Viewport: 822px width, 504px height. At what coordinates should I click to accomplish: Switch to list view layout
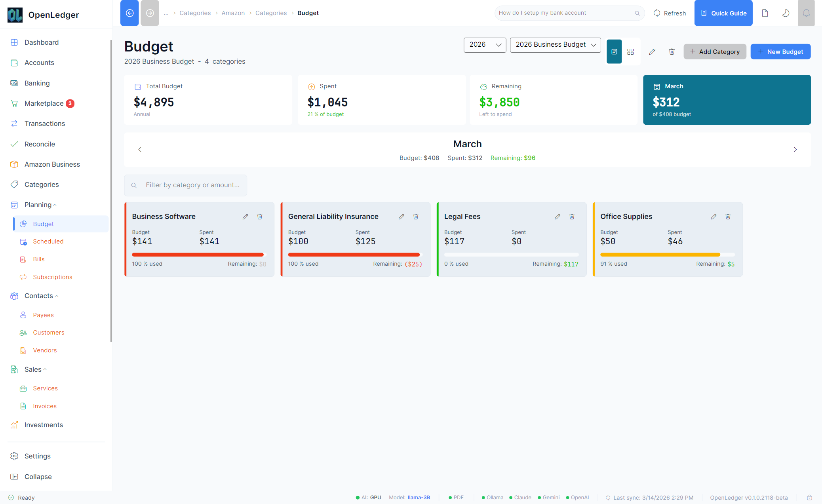coord(614,51)
